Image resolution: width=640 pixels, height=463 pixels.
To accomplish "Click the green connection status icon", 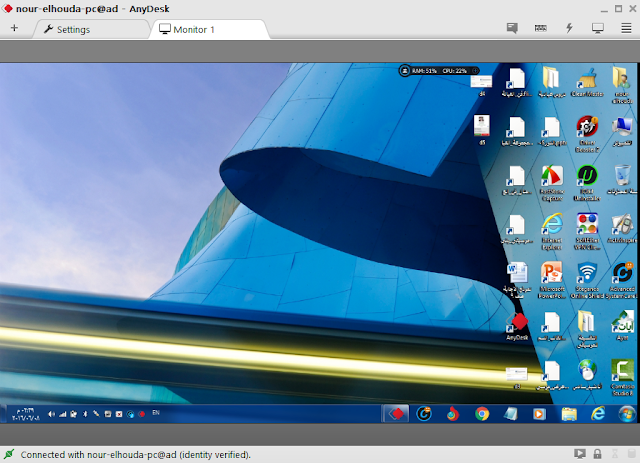I will [9, 454].
